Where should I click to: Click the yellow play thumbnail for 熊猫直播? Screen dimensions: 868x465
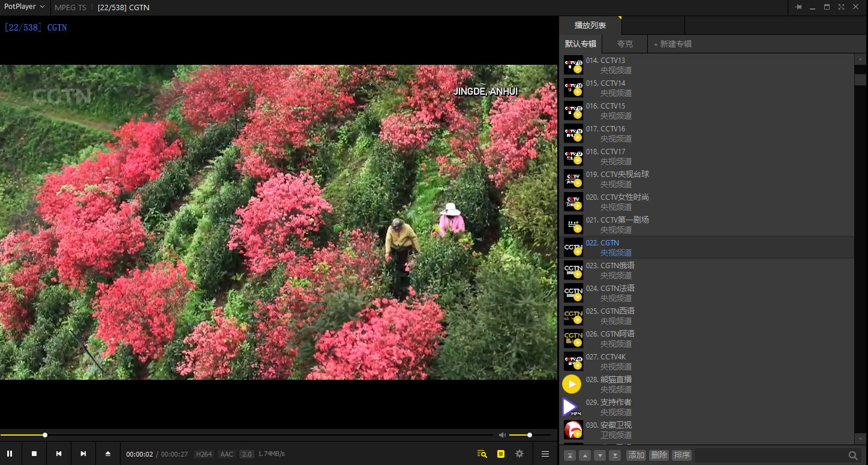[x=572, y=384]
